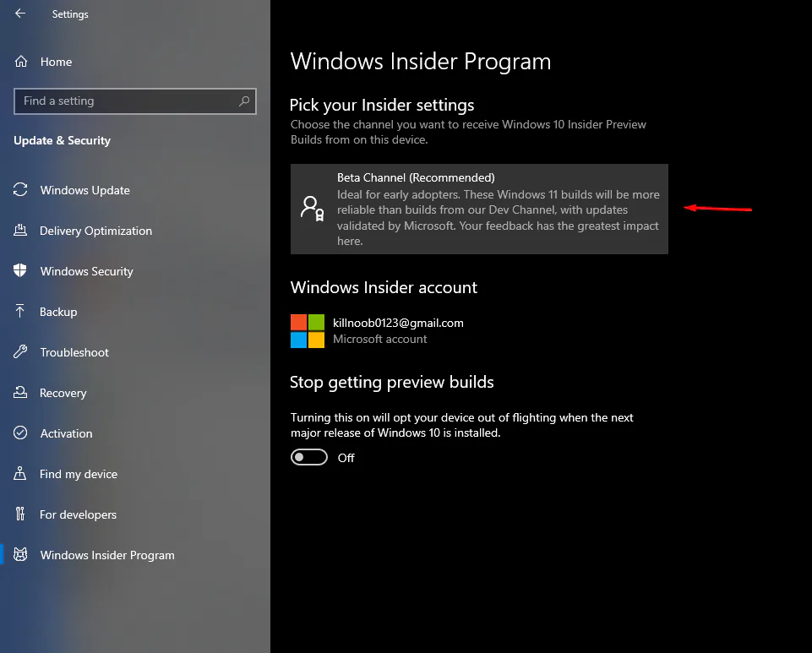Click the For developers tools icon
The height and width of the screenshot is (653, 812).
click(20, 514)
